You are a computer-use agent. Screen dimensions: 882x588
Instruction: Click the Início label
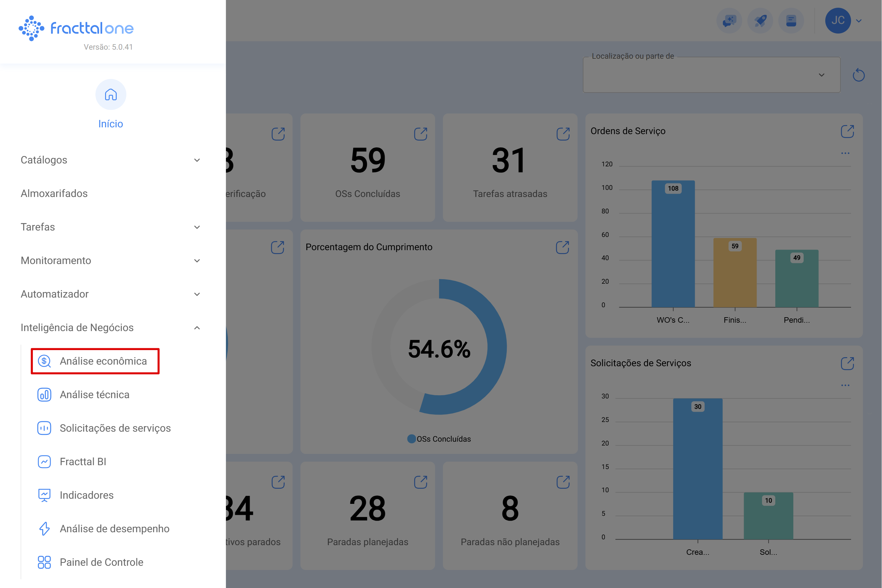point(111,124)
